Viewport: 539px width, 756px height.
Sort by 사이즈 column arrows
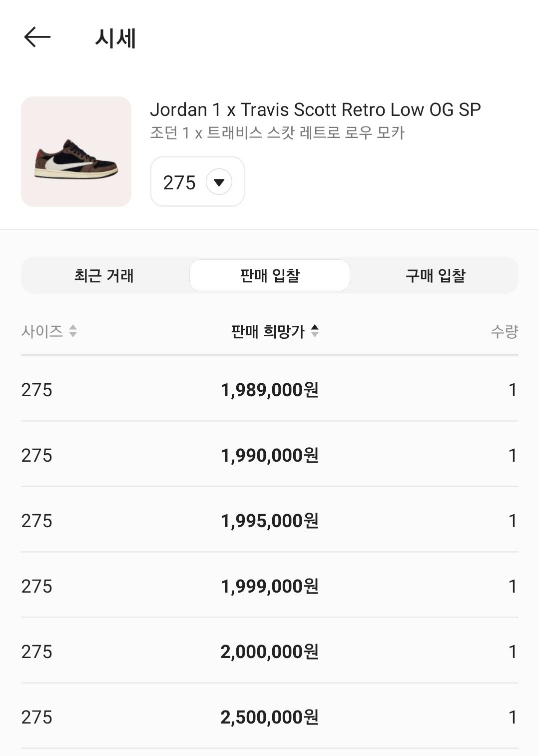coord(73,331)
